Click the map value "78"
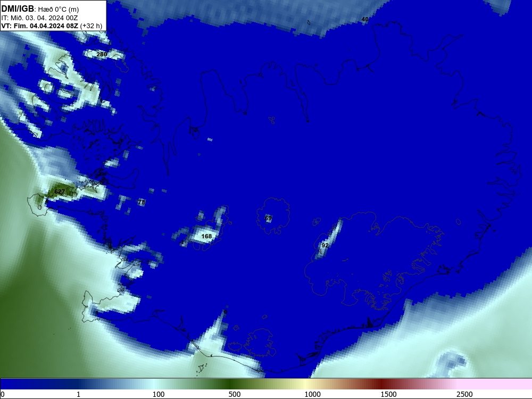 142,202
